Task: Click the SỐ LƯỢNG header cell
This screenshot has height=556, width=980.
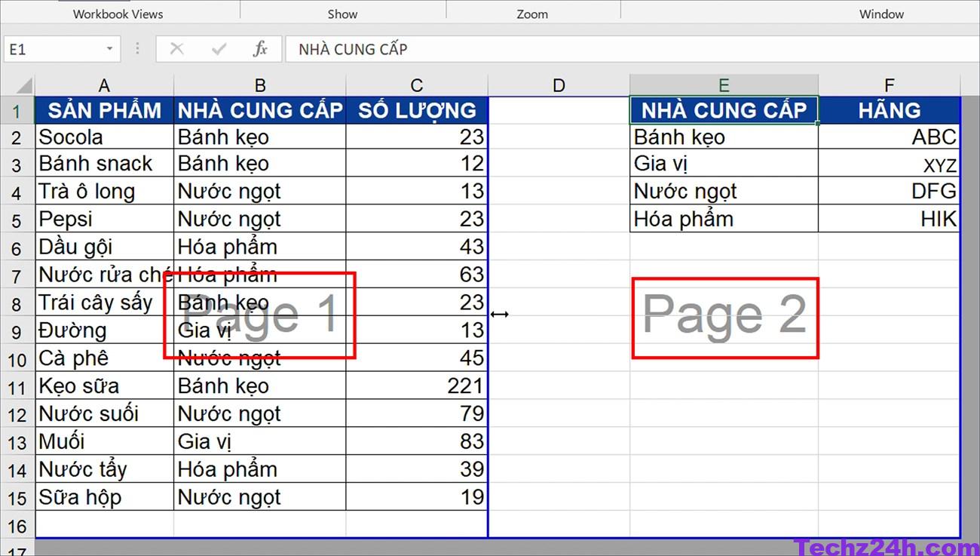Action: [417, 110]
